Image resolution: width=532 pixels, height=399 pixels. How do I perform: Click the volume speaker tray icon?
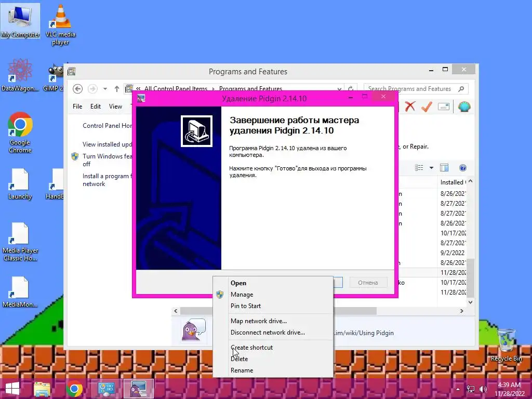483,389
